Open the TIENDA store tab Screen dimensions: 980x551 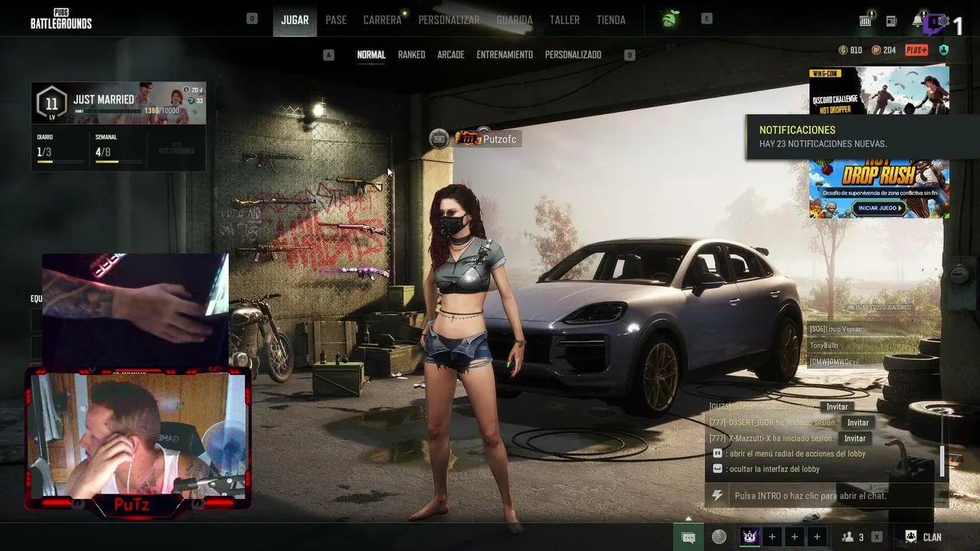[611, 20]
